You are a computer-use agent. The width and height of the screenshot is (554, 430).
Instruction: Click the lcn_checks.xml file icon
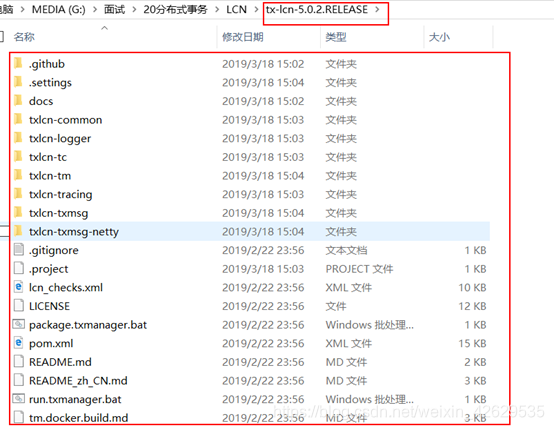tap(19, 287)
